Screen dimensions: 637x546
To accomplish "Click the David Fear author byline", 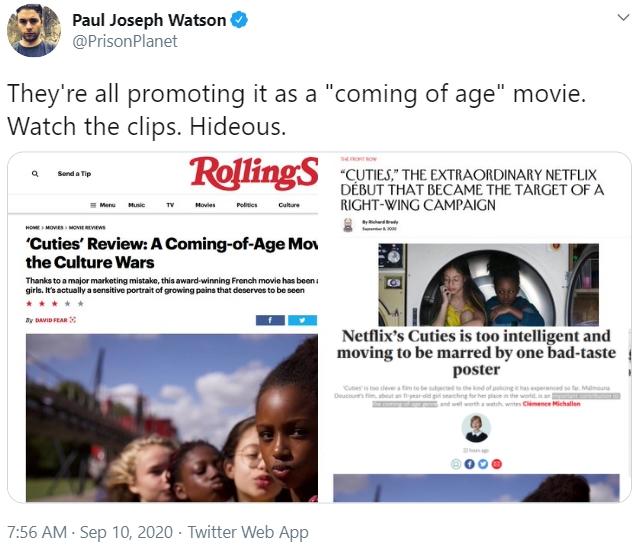I will pyautogui.click(x=51, y=320).
